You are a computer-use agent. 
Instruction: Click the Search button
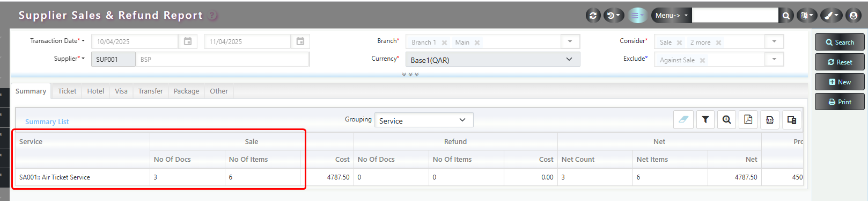click(x=840, y=42)
